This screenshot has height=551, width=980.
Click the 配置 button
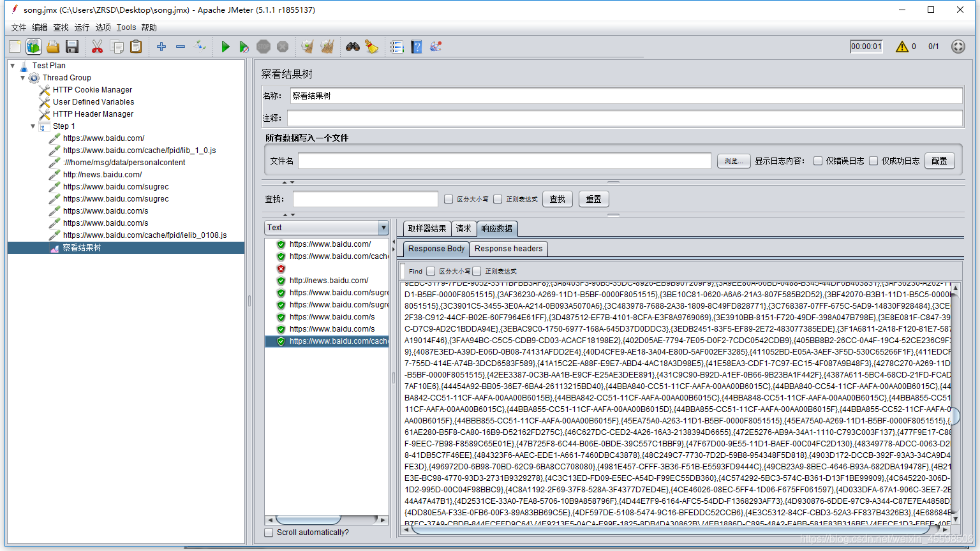point(939,161)
